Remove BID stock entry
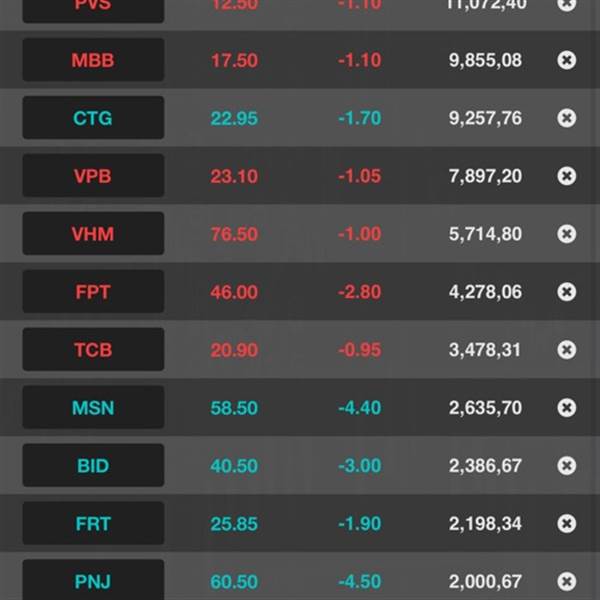Image resolution: width=600 pixels, height=600 pixels. point(566,466)
